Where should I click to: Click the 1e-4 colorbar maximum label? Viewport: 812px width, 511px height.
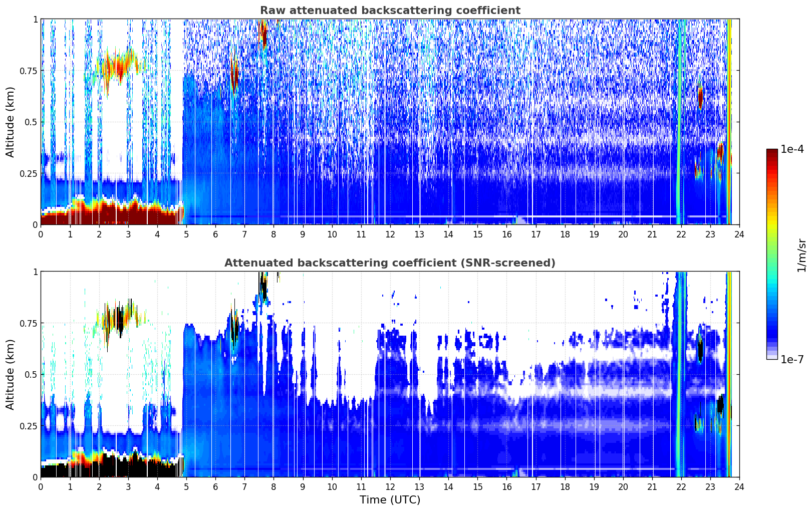click(792, 149)
